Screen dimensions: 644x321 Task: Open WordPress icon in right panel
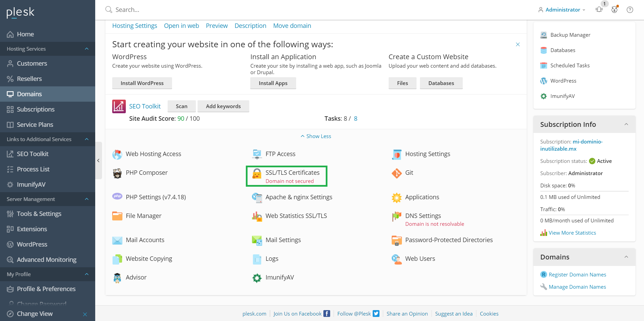(x=544, y=81)
